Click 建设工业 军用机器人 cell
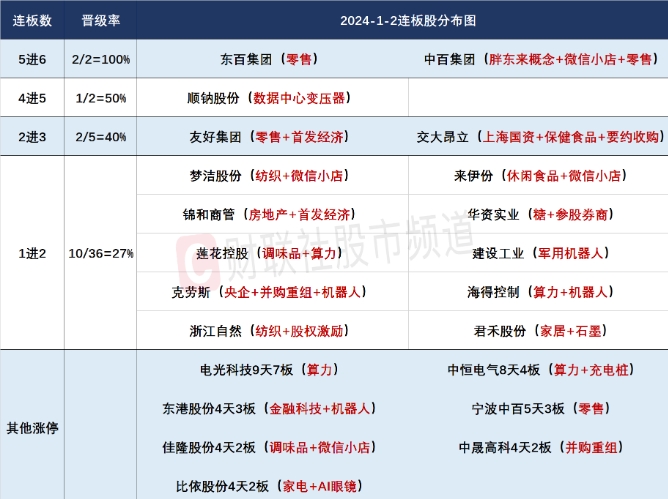The image size is (668, 499). tap(540, 254)
